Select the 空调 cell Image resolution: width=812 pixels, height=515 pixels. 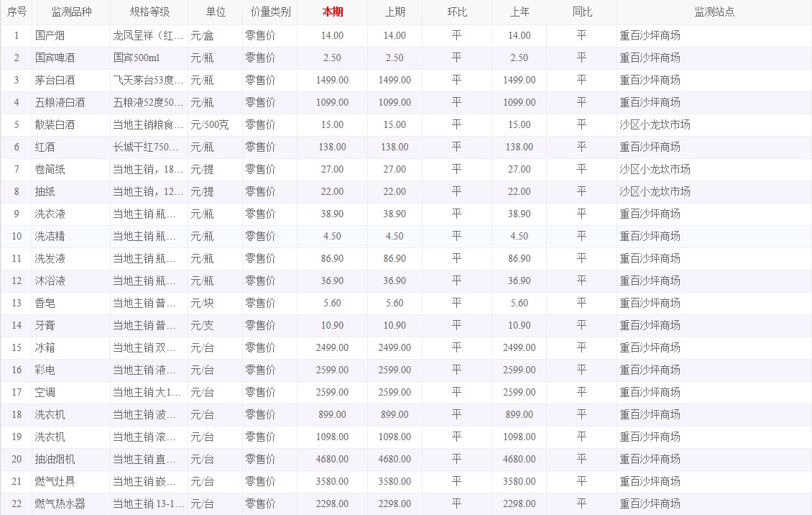point(45,392)
